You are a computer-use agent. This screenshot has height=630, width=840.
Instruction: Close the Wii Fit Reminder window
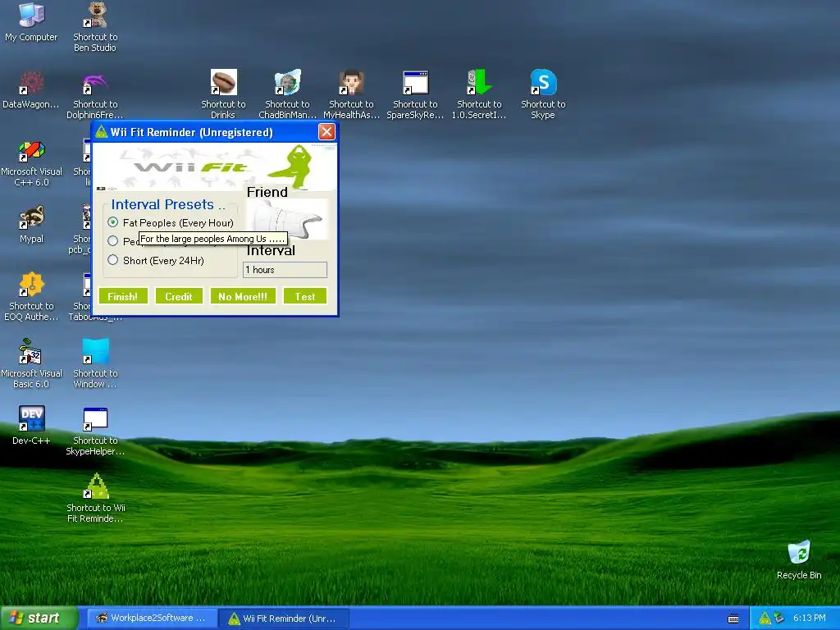click(326, 132)
